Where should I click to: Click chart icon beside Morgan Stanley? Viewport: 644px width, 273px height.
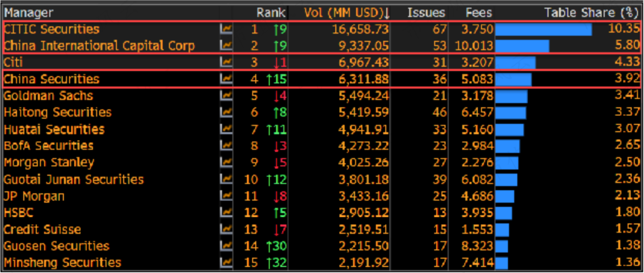[x=226, y=163]
